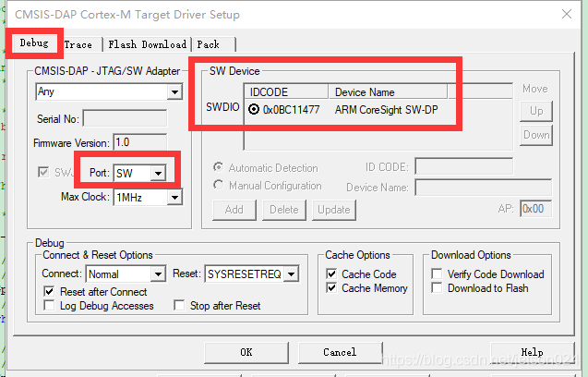Toggle the Cache Code checkbox

331,274
